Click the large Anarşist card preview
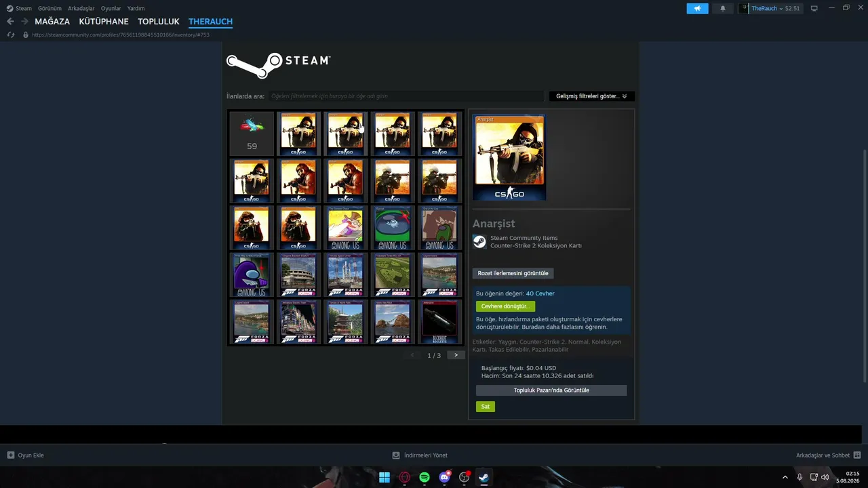Image resolution: width=868 pixels, height=488 pixels. pos(509,157)
